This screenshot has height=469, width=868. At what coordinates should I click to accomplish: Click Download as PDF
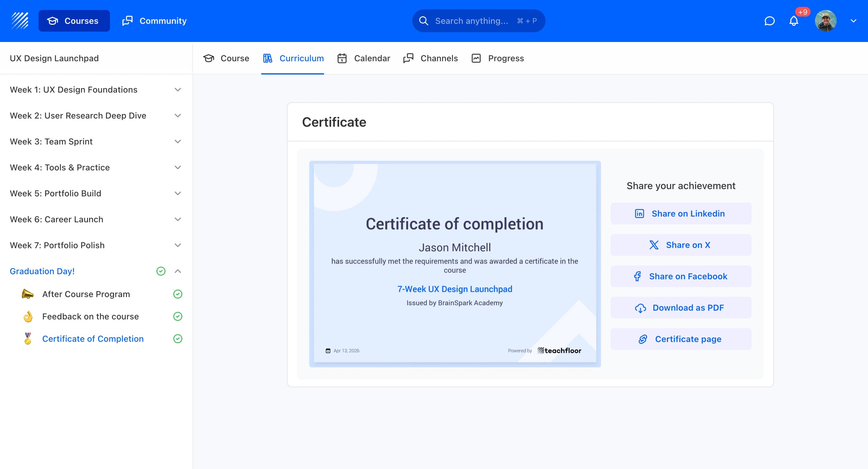[681, 308]
